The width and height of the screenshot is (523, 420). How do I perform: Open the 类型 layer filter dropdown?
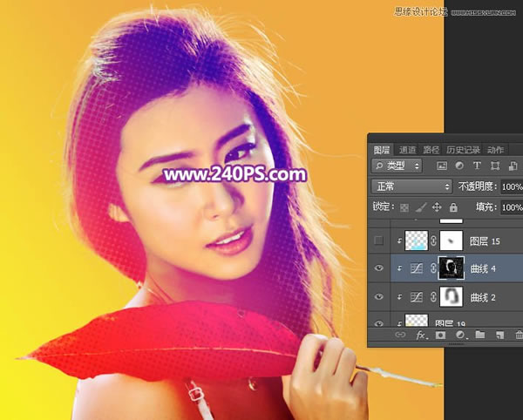[x=397, y=166]
